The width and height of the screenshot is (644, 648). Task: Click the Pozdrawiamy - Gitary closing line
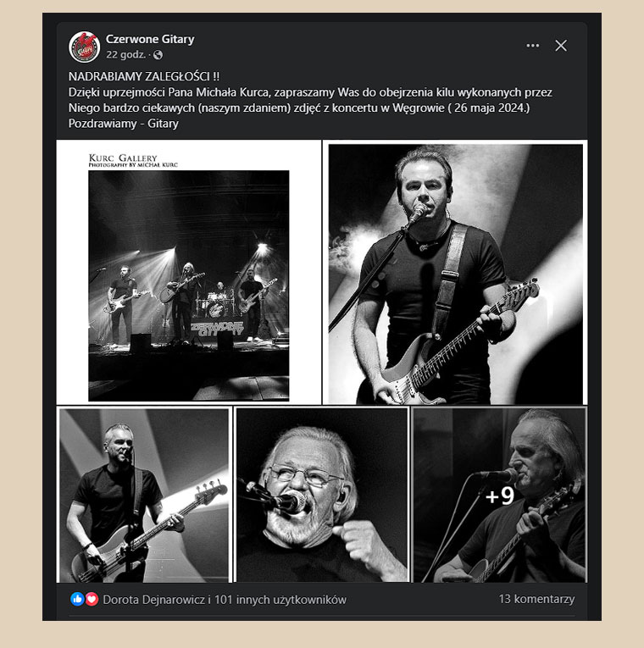123,124
